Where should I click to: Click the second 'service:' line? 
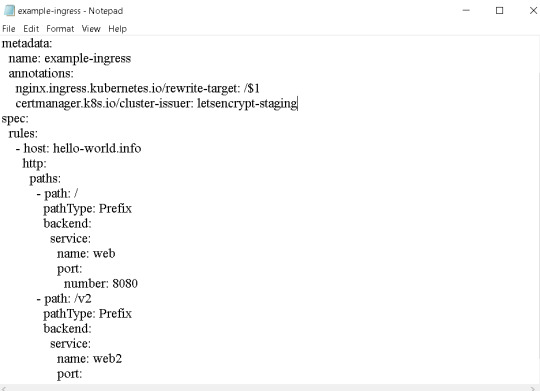(70, 344)
